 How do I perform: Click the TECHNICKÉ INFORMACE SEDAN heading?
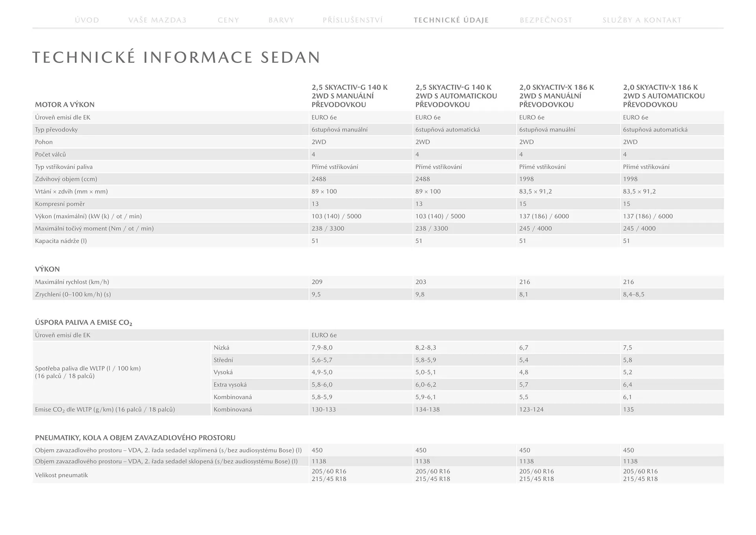tap(176, 58)
